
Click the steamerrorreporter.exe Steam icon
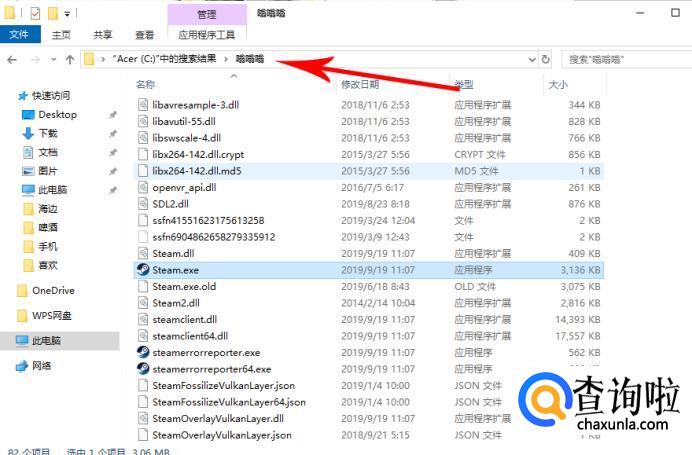[143, 352]
